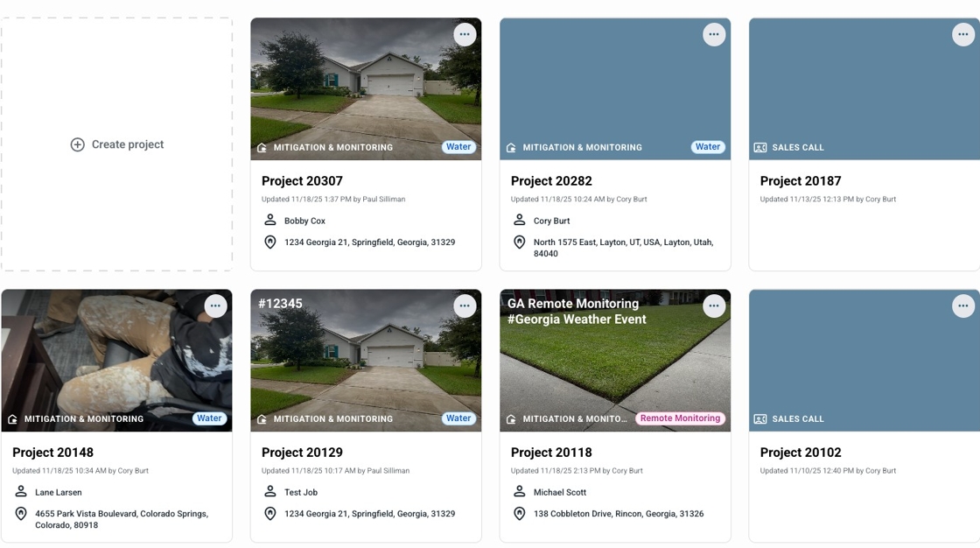Open the Project 20148 title
Viewport: 980px width, 548px height.
coord(53,453)
